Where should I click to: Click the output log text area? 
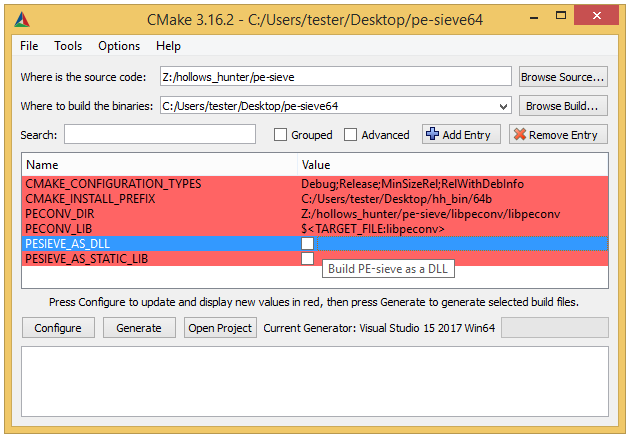315,382
